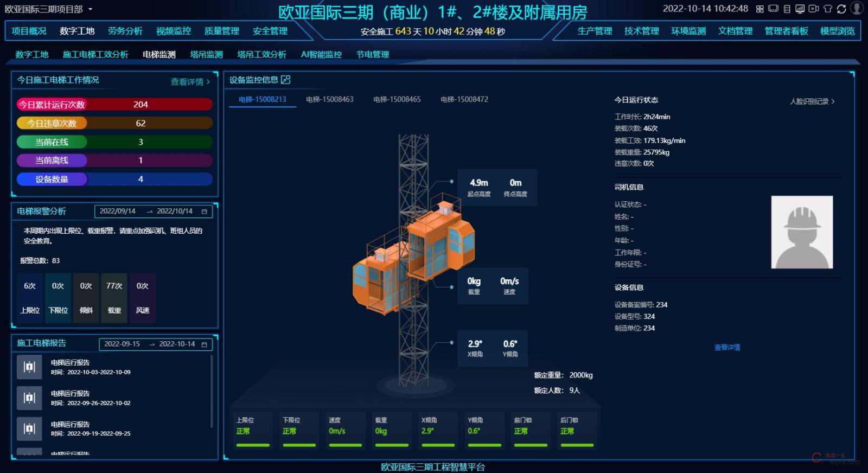This screenshot has height=473, width=868.
Task: Open the four-square grid apps icon
Action: pos(760,9)
